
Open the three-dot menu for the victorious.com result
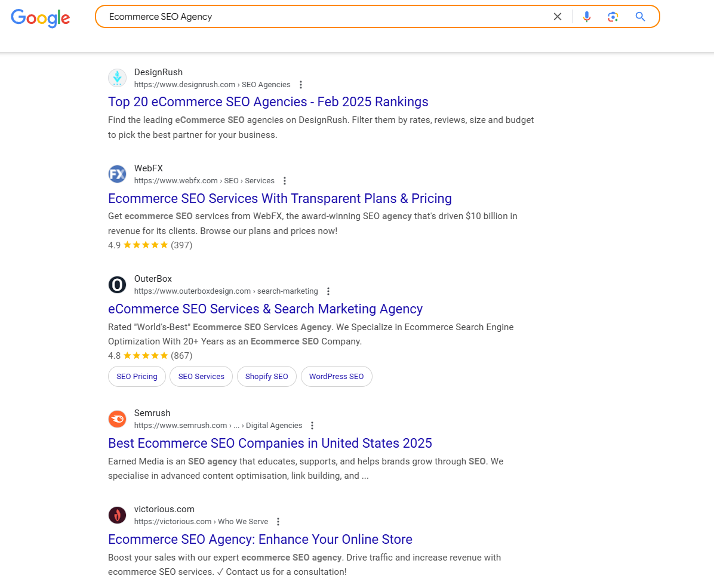(x=278, y=522)
